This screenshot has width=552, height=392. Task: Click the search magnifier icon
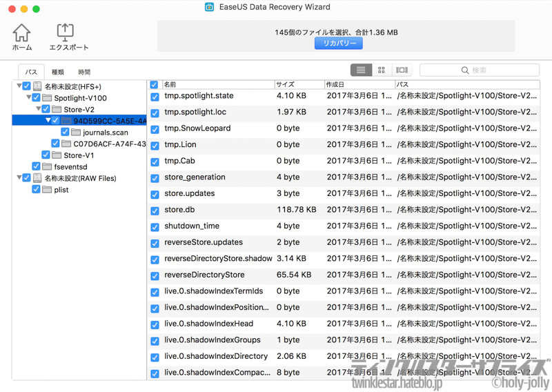click(x=465, y=70)
